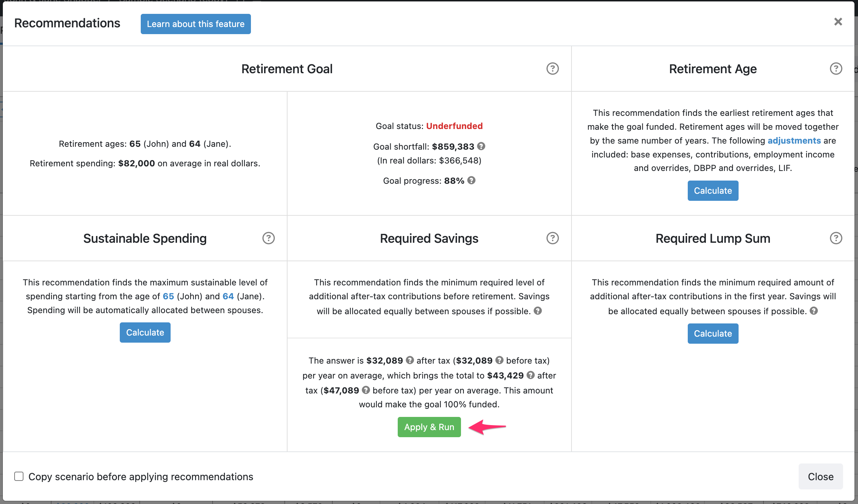Open Retirement Age help question mark

pos(836,69)
